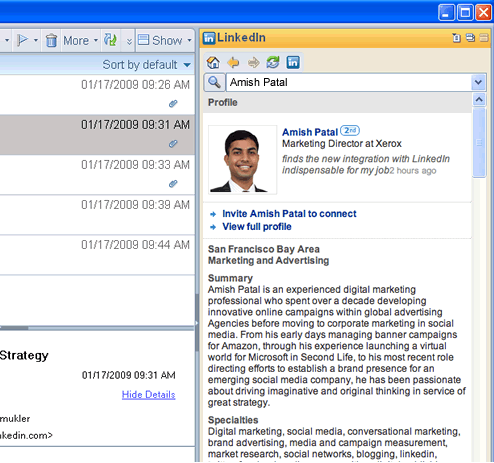Click the follow-up flag icon

[x=22, y=40]
